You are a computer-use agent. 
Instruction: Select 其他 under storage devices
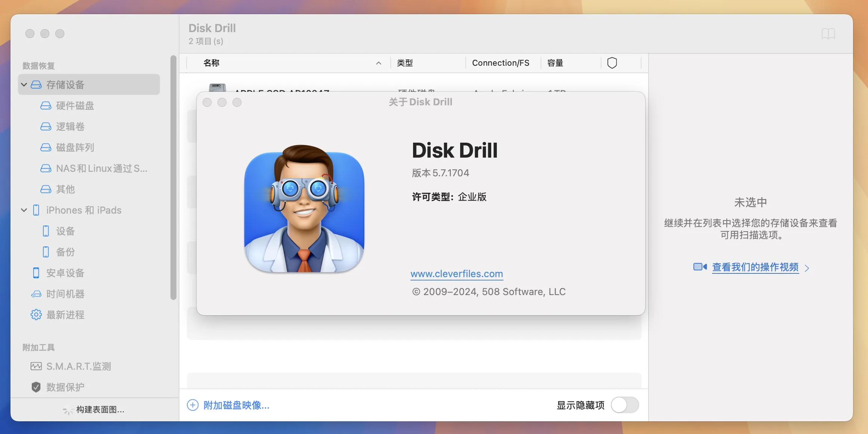pos(65,189)
